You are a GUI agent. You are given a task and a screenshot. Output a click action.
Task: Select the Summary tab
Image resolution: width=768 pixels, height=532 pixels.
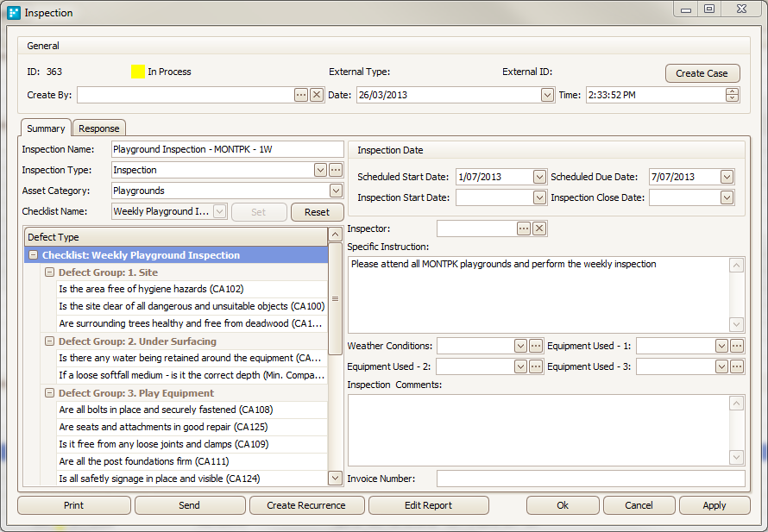(x=45, y=128)
